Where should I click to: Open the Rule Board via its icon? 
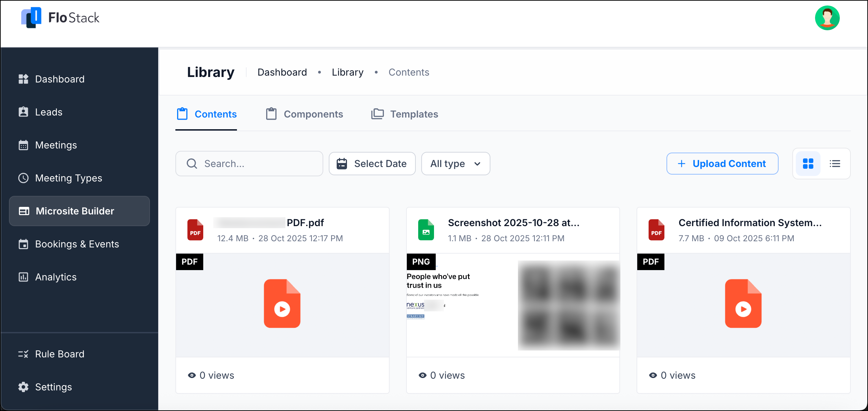[23, 354]
